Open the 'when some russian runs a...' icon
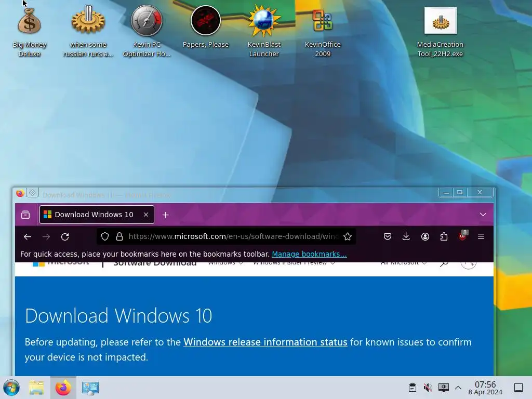Image resolution: width=532 pixels, height=399 pixels. coord(88,31)
